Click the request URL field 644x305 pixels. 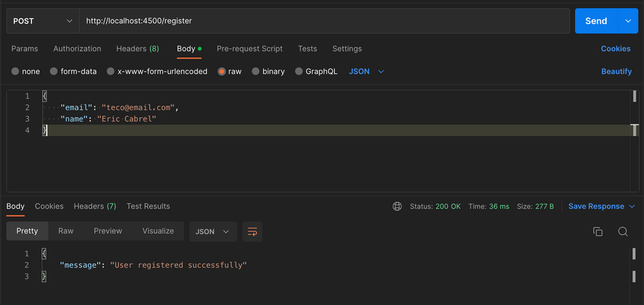point(322,21)
